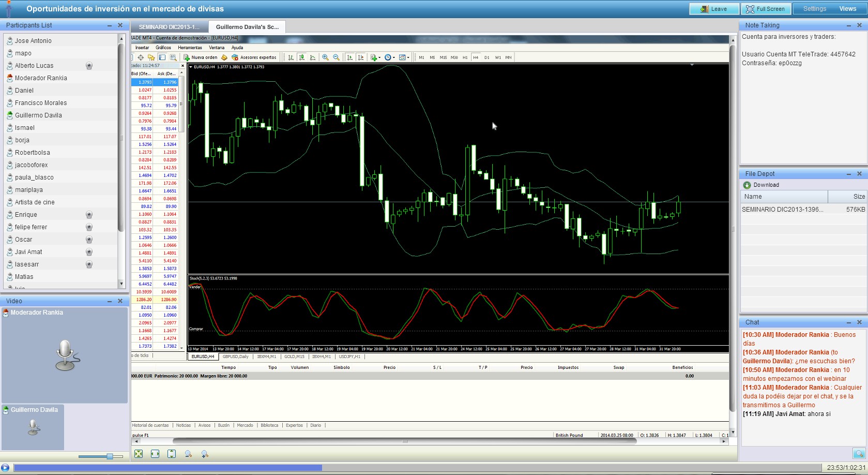This screenshot has height=475, width=868.
Task: Click the chat search magnifier icon
Action: pos(859,454)
